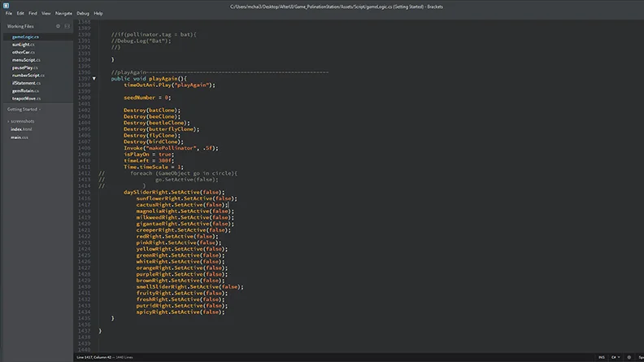Click the seedNumber = 0 code line
The height and width of the screenshot is (362, 644).
pyautogui.click(x=147, y=98)
